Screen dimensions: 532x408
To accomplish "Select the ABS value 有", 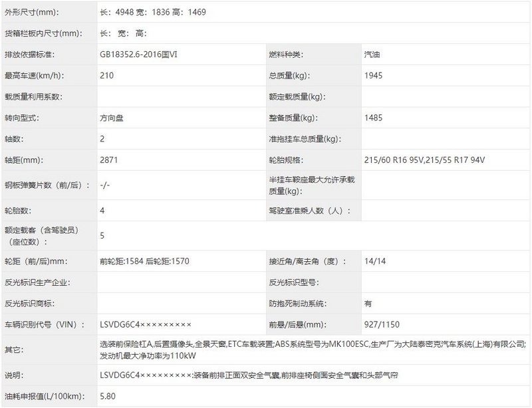I will click(x=368, y=304).
